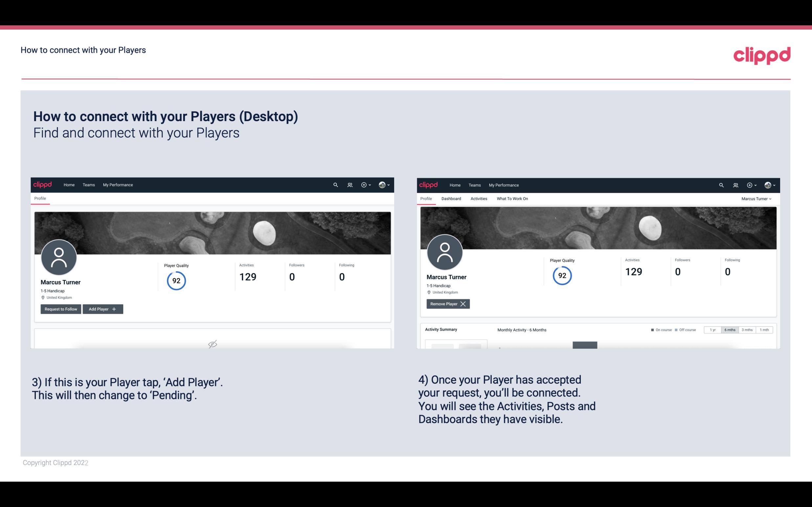The width and height of the screenshot is (812, 507).
Task: Click the people/connections icon left nav
Action: (x=349, y=184)
